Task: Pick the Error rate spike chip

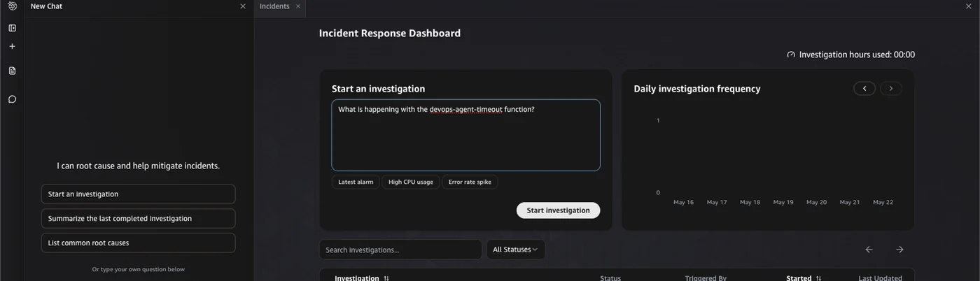Action: [470, 182]
